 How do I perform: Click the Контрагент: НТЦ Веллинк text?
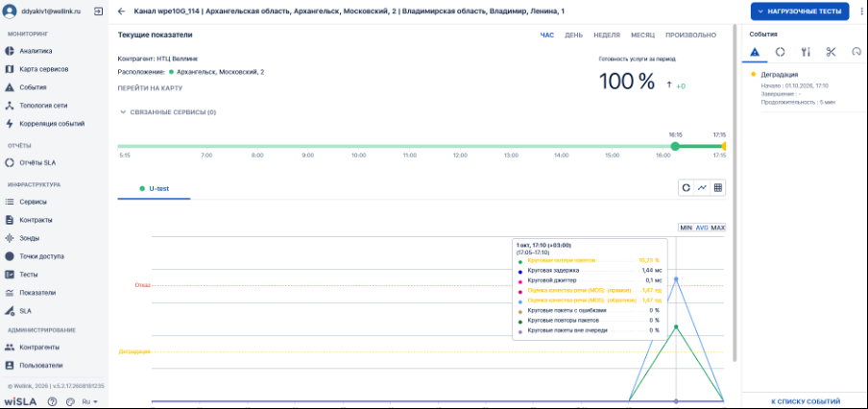coord(157,59)
